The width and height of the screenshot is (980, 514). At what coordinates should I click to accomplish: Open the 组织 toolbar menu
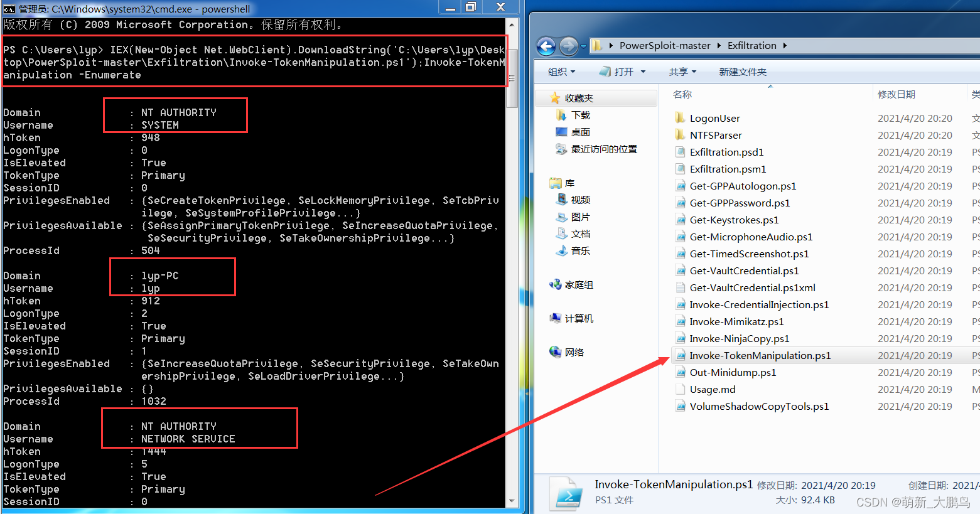coord(561,72)
